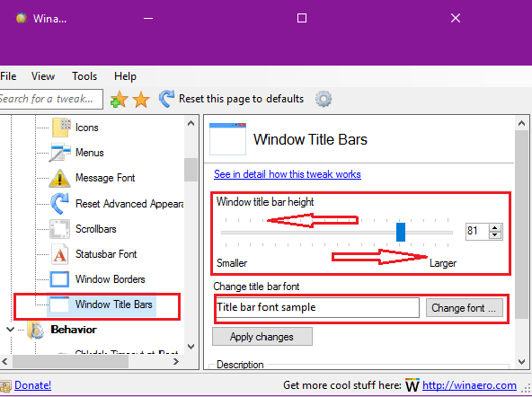Click the Icons folder icon in tree

point(61,128)
